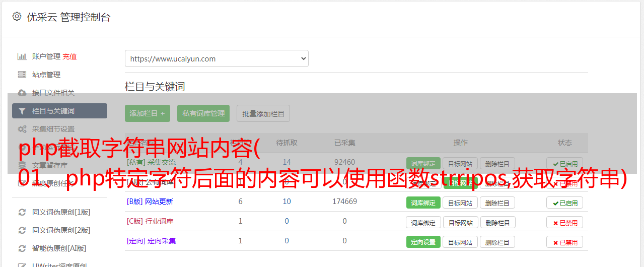Delete the 行业词库 column via 删除栏目

click(x=497, y=223)
